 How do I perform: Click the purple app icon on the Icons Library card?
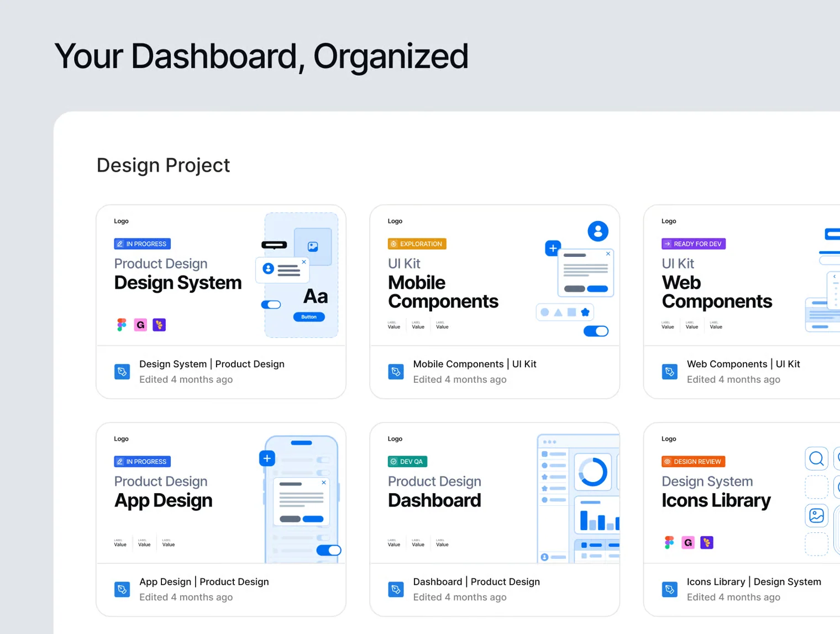click(707, 542)
